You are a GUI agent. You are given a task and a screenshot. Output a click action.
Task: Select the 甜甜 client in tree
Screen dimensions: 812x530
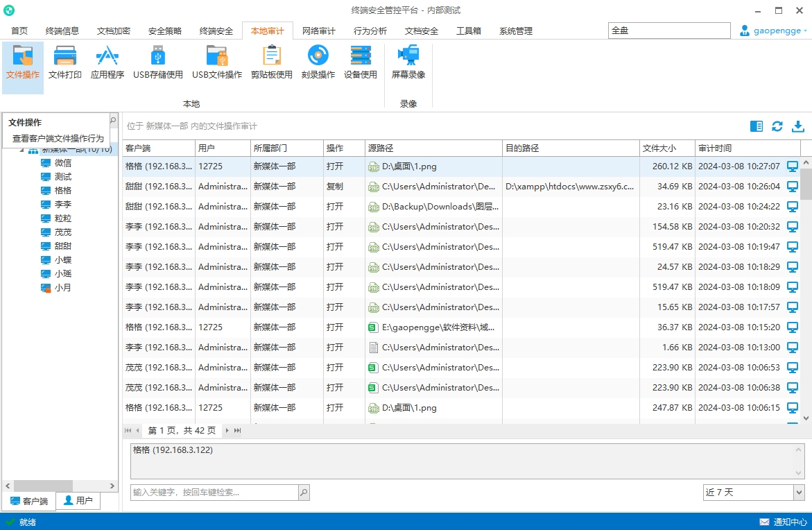tap(56, 246)
